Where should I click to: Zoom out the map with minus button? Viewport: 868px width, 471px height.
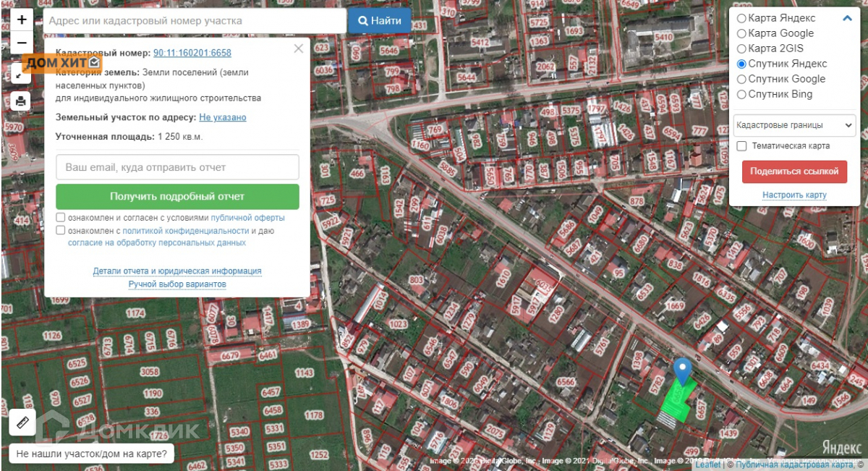coord(22,43)
